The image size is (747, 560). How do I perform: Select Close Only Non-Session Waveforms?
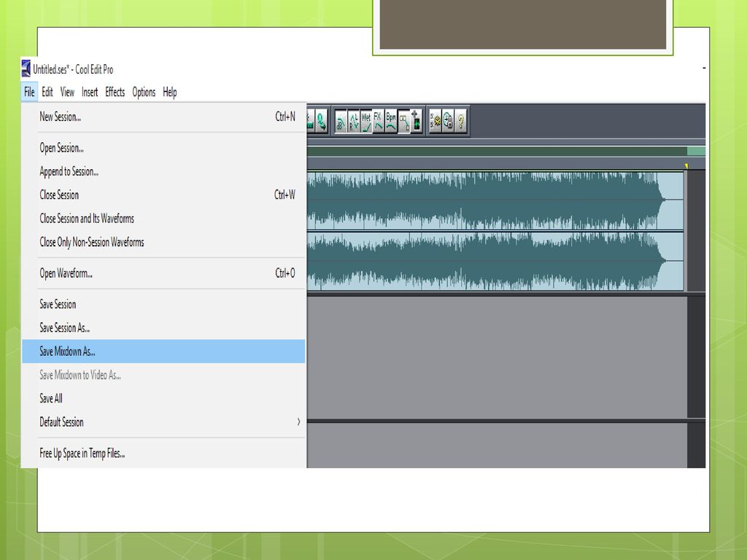tap(163, 242)
